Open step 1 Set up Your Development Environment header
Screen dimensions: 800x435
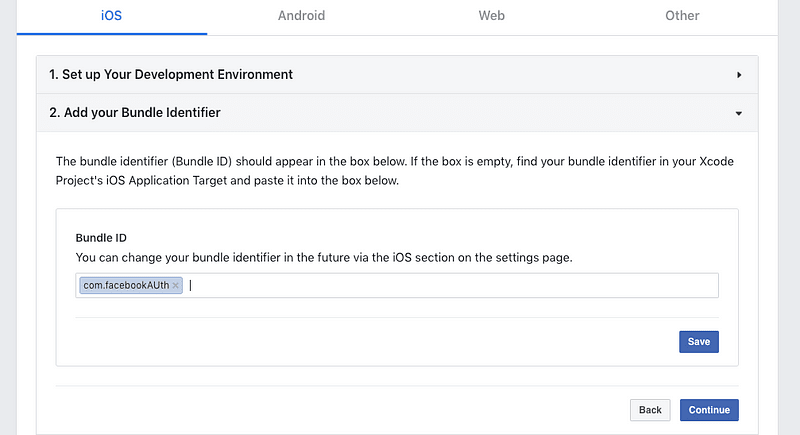(397, 74)
